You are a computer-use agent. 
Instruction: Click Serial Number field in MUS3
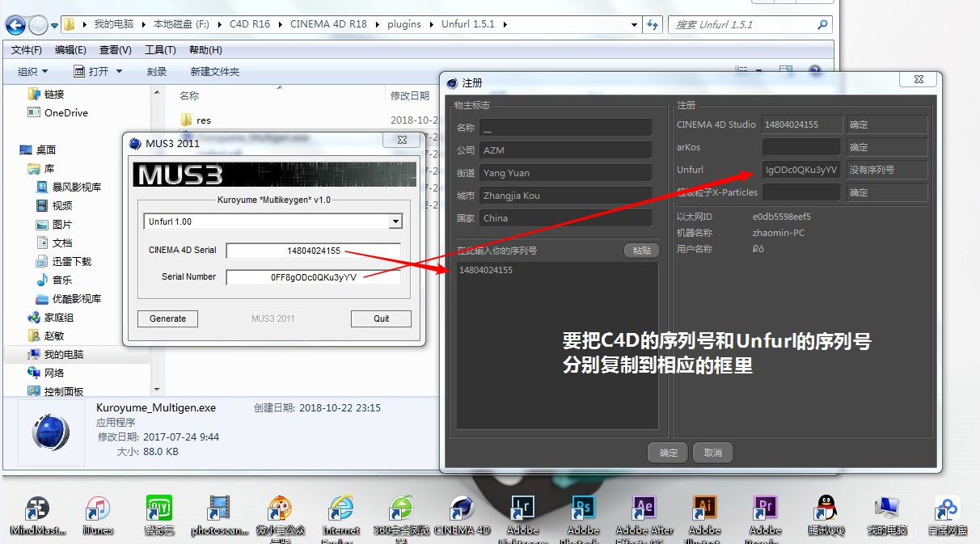314,277
